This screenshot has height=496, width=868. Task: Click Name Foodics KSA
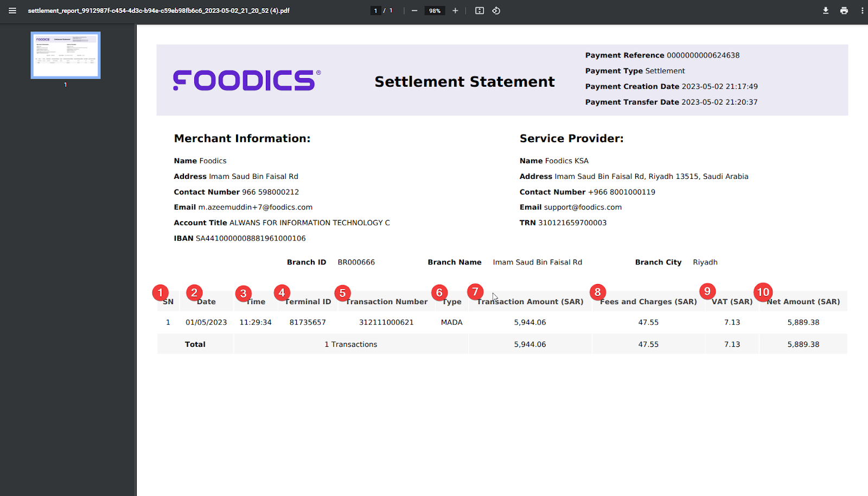click(x=554, y=161)
